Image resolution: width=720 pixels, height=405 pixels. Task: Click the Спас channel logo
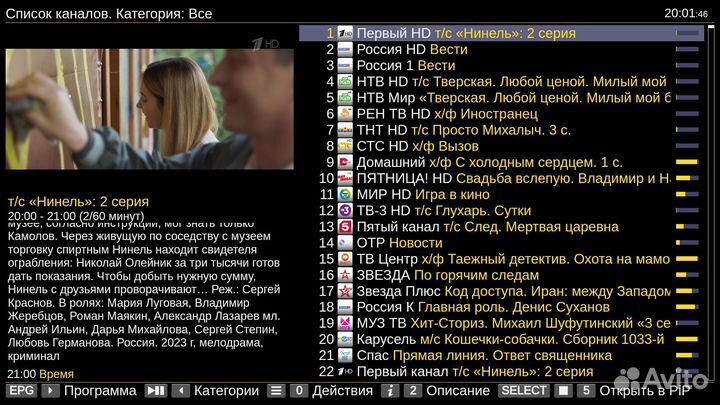coord(345,355)
